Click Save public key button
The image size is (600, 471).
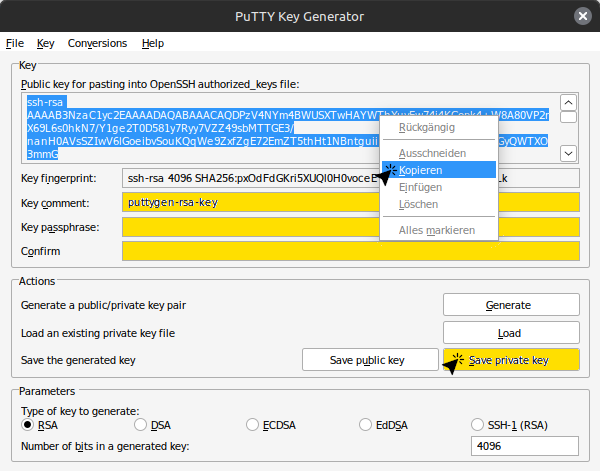pos(370,359)
